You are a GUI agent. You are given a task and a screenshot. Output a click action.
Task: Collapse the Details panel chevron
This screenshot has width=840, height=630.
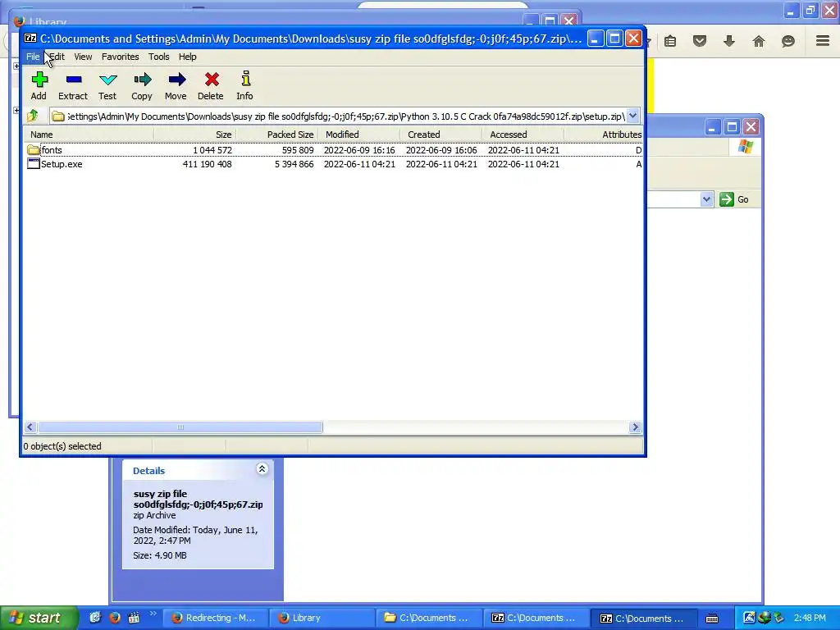[262, 469]
